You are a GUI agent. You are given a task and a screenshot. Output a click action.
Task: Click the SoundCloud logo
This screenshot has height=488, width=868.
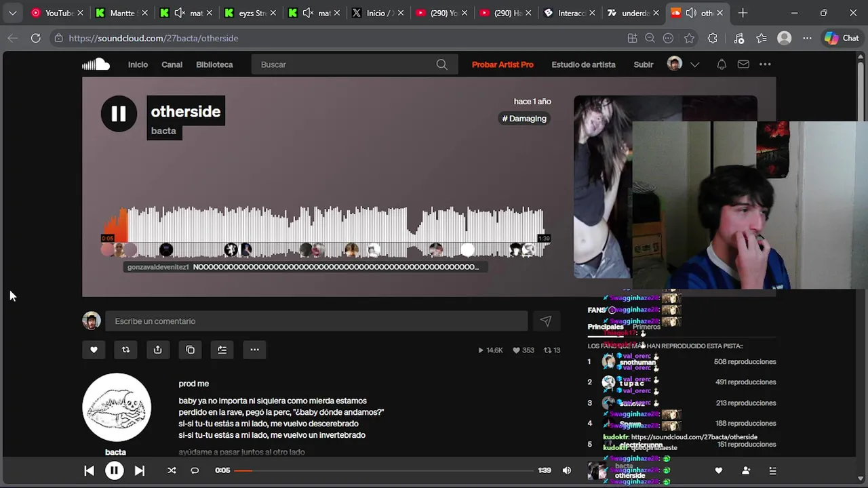point(96,64)
